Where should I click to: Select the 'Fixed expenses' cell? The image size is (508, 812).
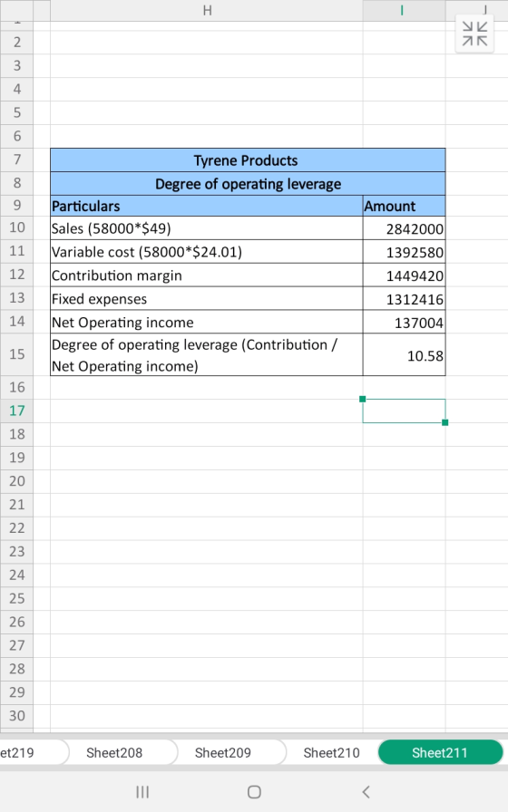[207, 299]
